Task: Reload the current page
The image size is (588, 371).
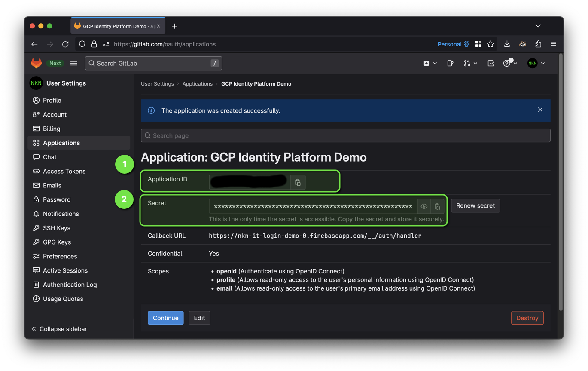Action: point(65,44)
